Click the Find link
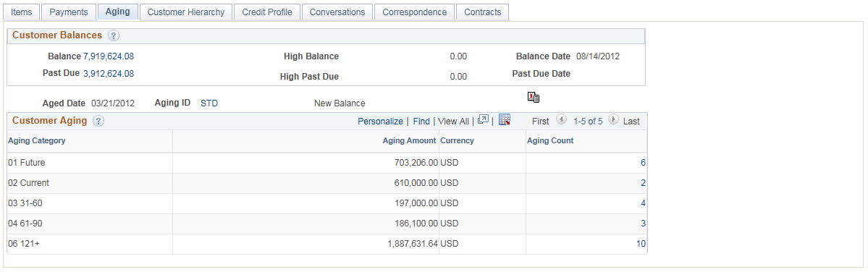This screenshot has width=868, height=272. click(421, 121)
